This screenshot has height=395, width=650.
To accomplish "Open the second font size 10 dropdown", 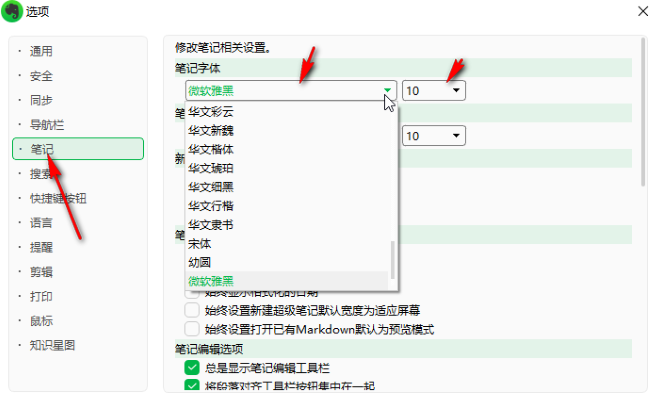I will pos(434,136).
